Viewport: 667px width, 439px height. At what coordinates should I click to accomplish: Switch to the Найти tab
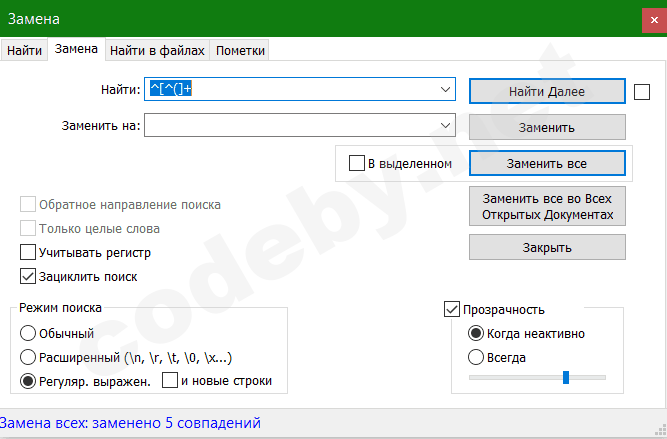pyautogui.click(x=24, y=51)
